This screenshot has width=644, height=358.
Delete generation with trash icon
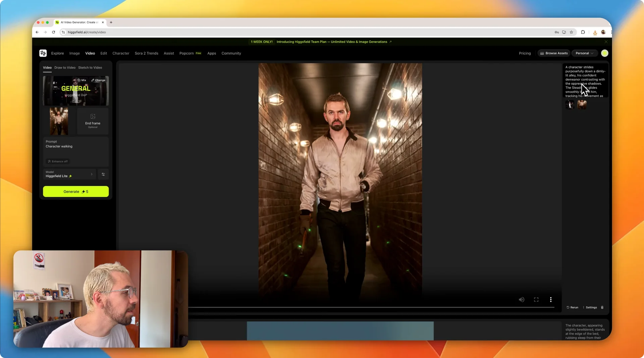click(x=602, y=307)
